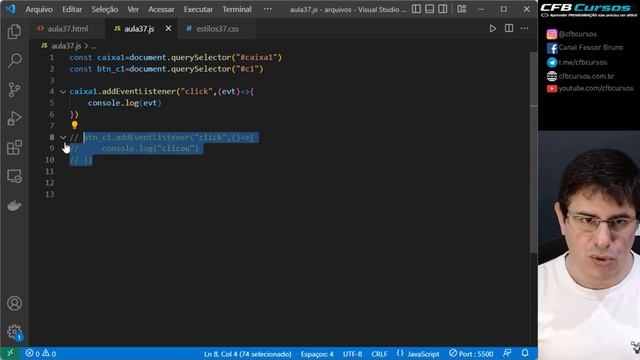The width and height of the screenshot is (640, 360).
Task: Open the remote window status icon
Action: tap(10, 353)
